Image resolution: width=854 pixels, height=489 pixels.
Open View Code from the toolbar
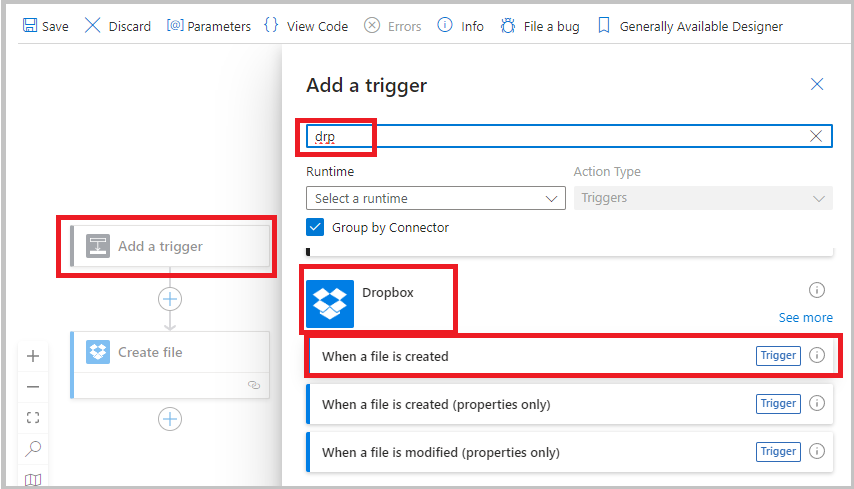coord(305,26)
